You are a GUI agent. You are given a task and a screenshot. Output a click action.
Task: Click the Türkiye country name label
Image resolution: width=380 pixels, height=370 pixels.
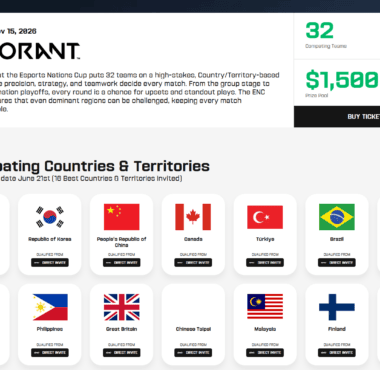click(265, 239)
